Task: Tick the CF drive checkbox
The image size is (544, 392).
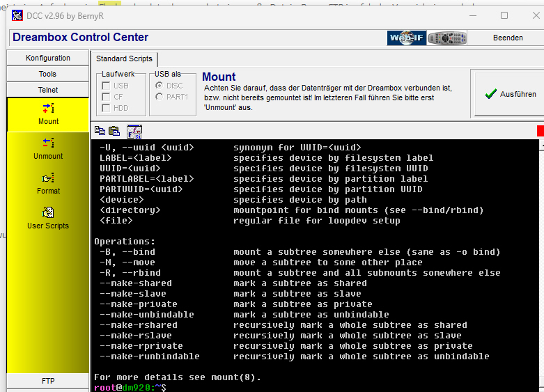Action: tap(105, 97)
